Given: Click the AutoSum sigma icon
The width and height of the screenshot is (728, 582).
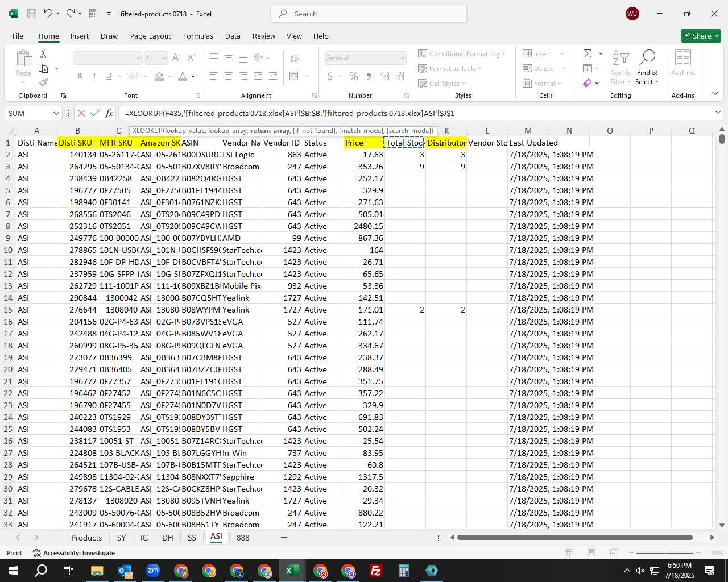Looking at the screenshot, I should click(588, 53).
